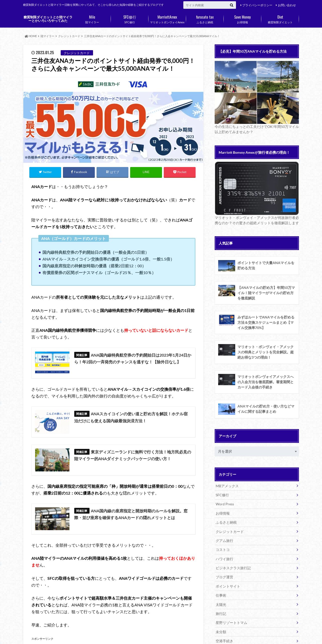The width and height of the screenshot is (322, 644).
Task: Click the Marriott Bonvoy Amex card image
Action: click(257, 188)
